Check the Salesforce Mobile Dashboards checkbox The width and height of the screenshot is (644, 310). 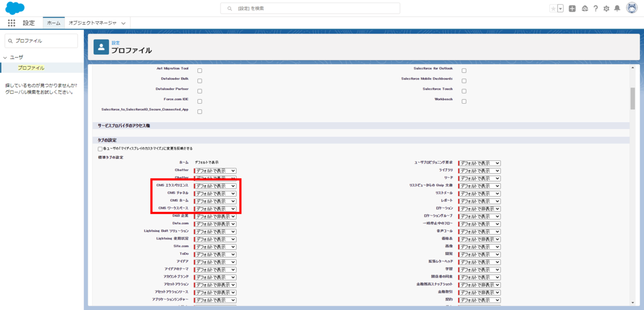point(464,81)
